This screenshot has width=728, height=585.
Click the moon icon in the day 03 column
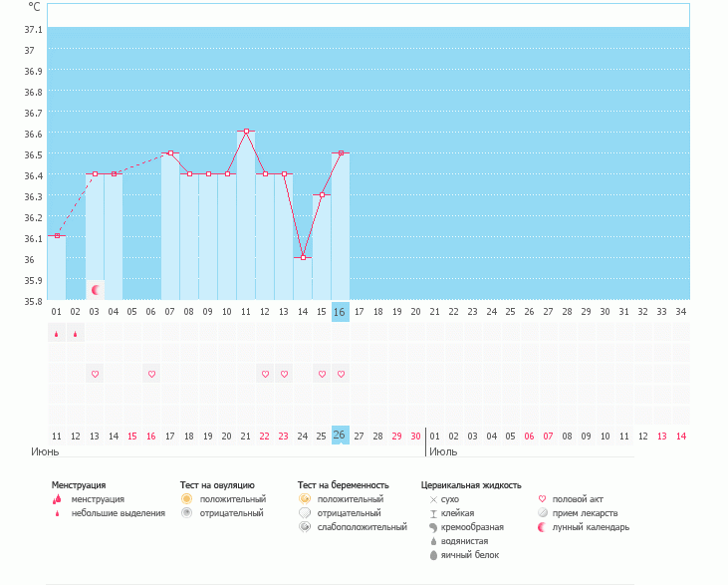click(96, 290)
